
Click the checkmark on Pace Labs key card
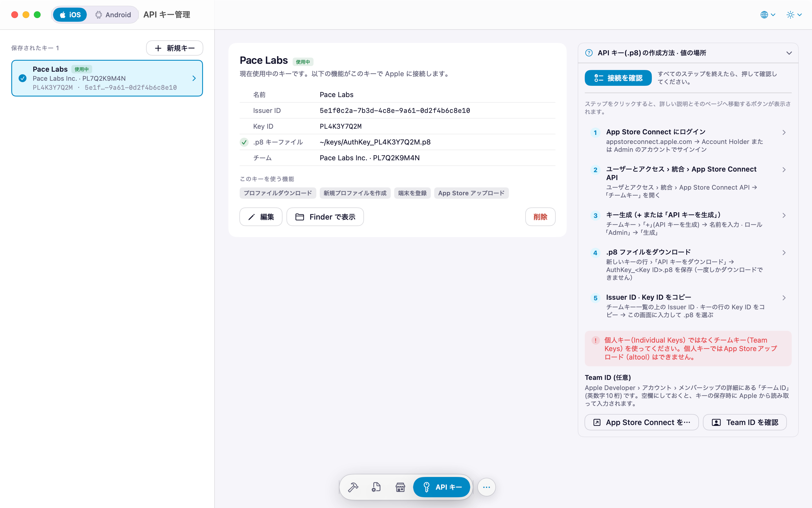23,78
